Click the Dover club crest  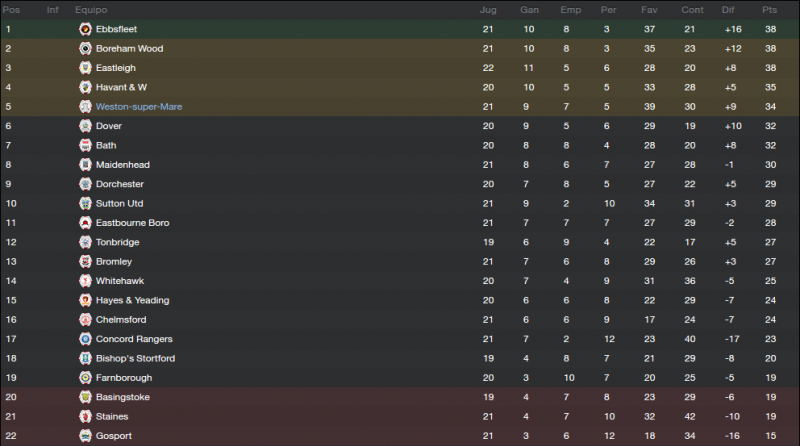pyautogui.click(x=85, y=126)
